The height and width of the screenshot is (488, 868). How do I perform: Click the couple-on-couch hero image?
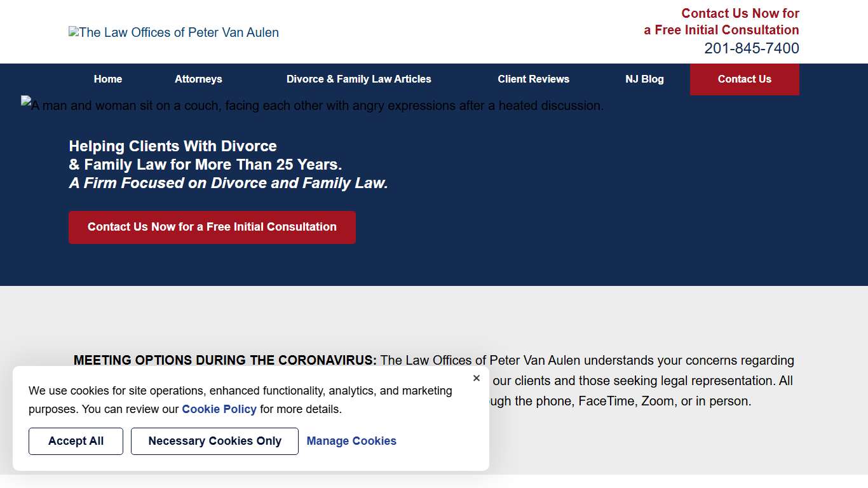[312, 105]
